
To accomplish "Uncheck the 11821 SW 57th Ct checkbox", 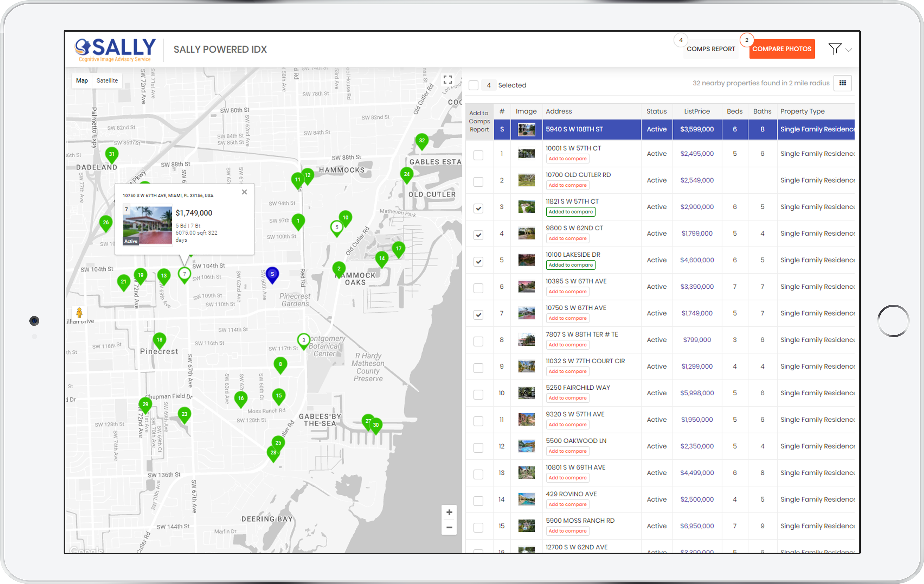I will 478,208.
